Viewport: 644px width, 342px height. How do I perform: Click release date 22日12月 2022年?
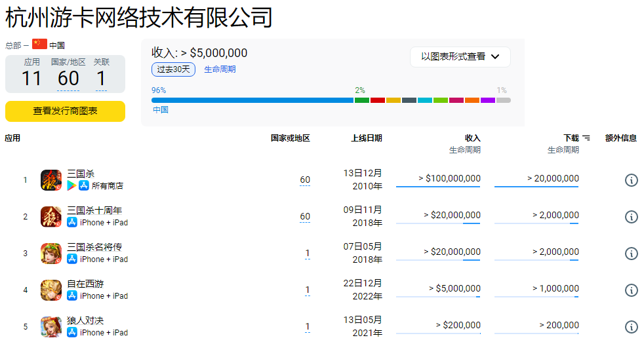click(363, 290)
